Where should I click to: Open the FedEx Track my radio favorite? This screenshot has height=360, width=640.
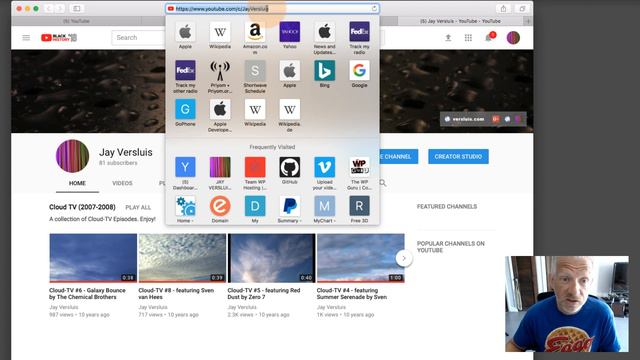[x=359, y=32]
